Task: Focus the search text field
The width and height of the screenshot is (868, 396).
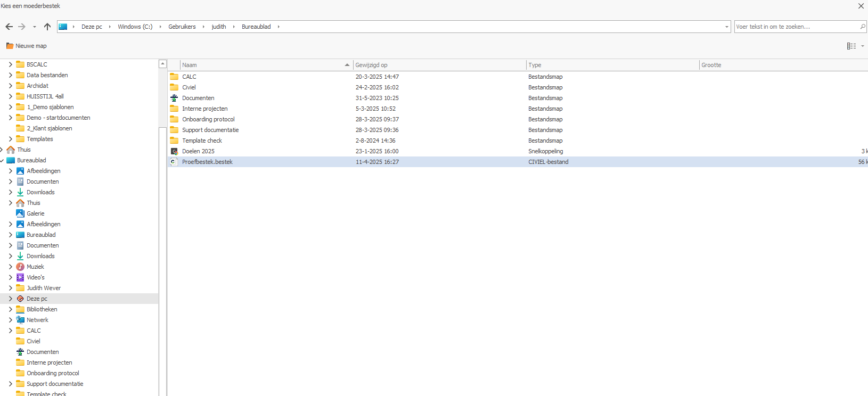Action: click(796, 27)
